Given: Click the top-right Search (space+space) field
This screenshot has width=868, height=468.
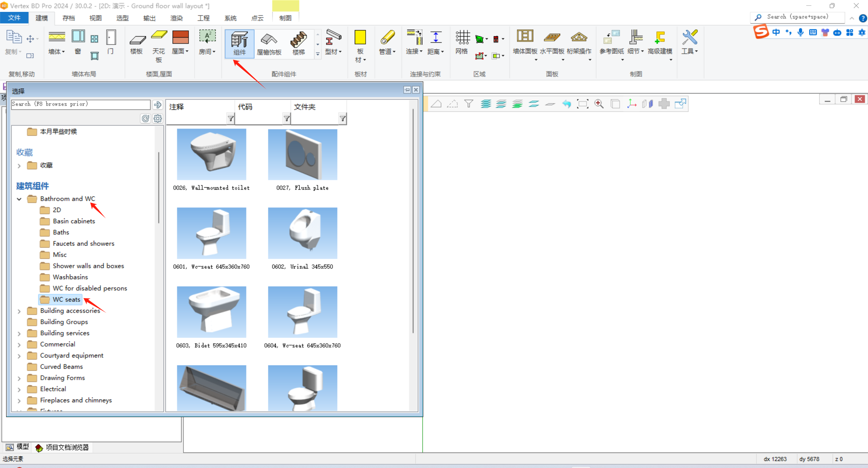Looking at the screenshot, I should (797, 17).
